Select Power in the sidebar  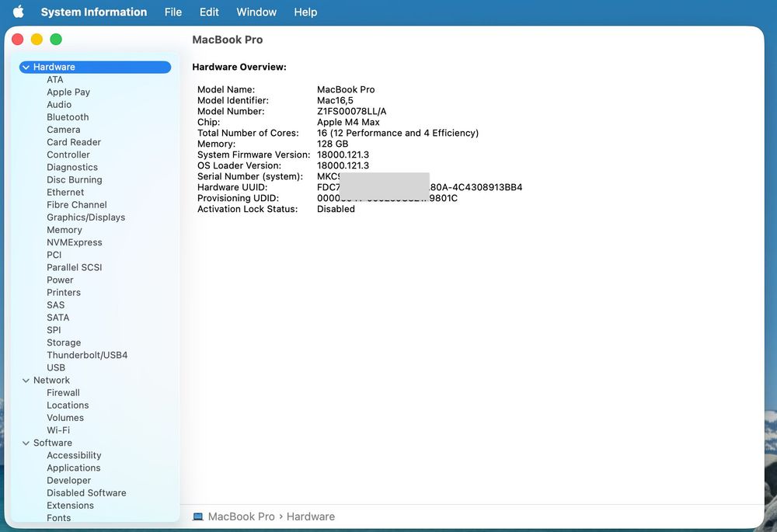click(60, 280)
